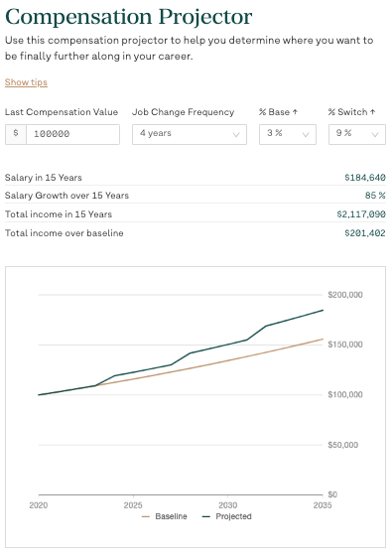Click the chevron in the 4 years dropdown
Screen dimensions: 392x556
click(x=236, y=134)
